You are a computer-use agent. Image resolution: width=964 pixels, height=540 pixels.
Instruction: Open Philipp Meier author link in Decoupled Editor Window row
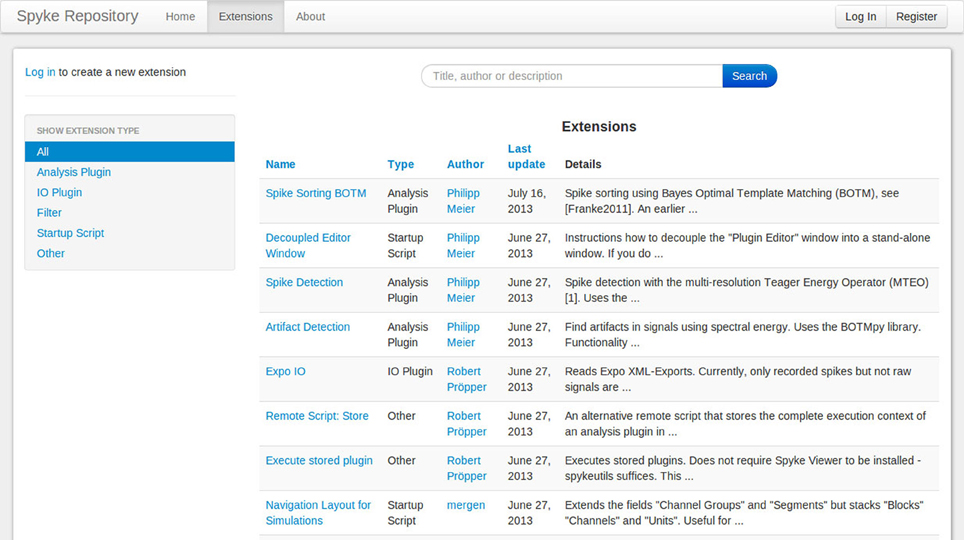(463, 245)
